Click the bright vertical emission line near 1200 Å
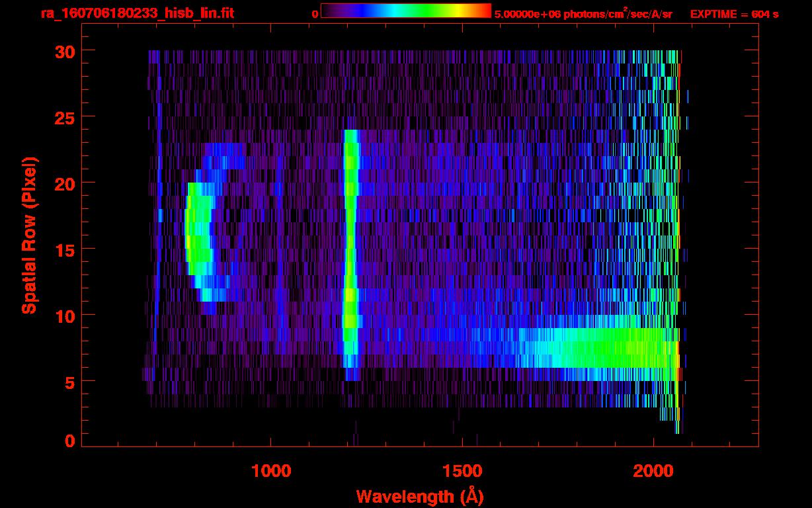Viewport: 812px width, 508px height. click(350, 251)
